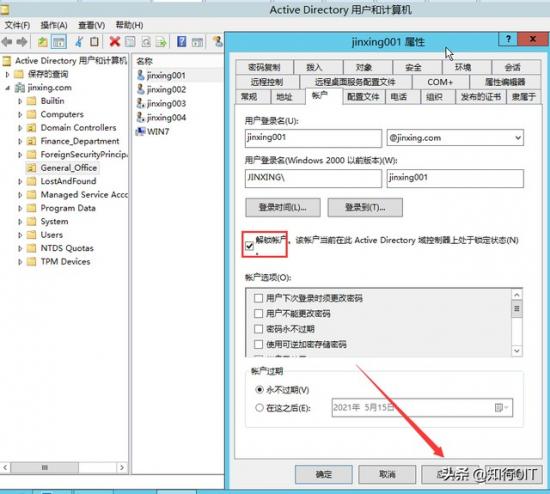
Task: Select jinxing004 in the list
Action: point(166,118)
